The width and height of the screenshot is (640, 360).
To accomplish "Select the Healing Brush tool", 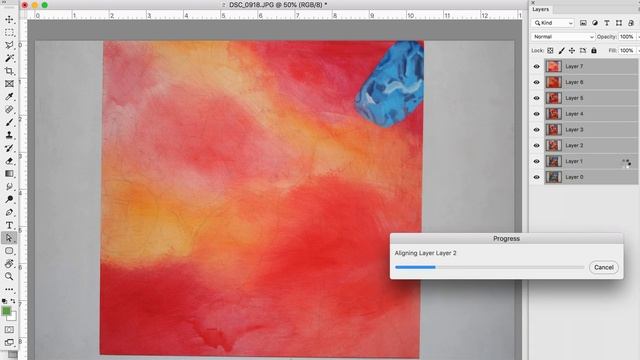I will (9, 109).
